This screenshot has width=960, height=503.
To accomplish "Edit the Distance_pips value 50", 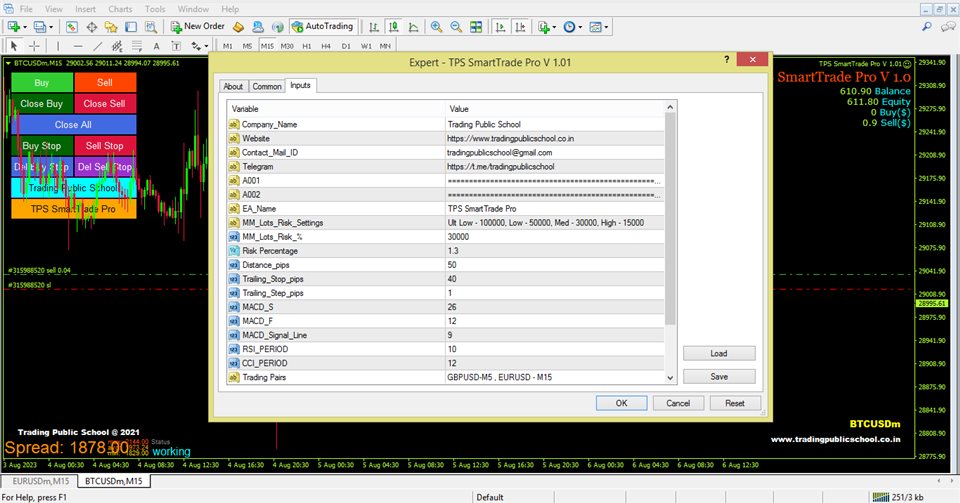I will (x=555, y=265).
